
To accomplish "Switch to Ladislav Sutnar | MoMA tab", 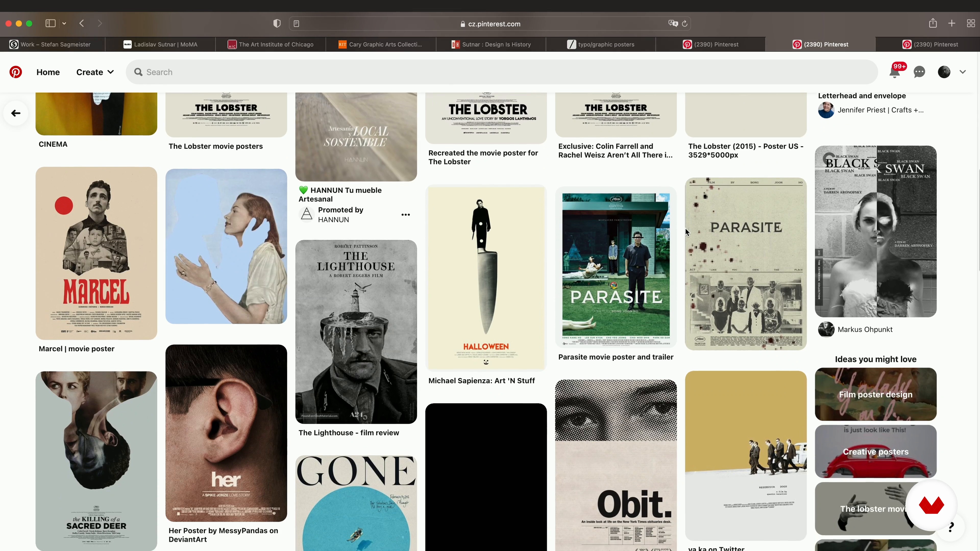I will pyautogui.click(x=160, y=44).
